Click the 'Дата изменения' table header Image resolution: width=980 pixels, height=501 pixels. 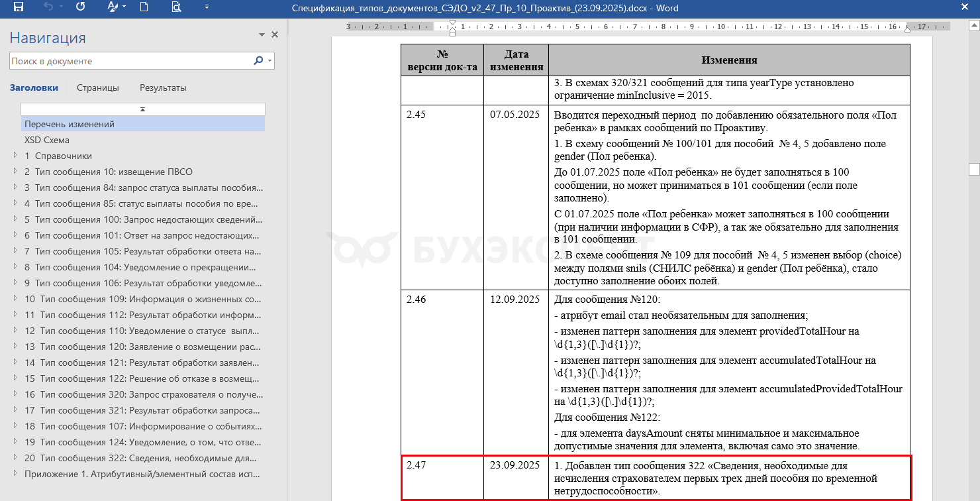[x=516, y=60]
